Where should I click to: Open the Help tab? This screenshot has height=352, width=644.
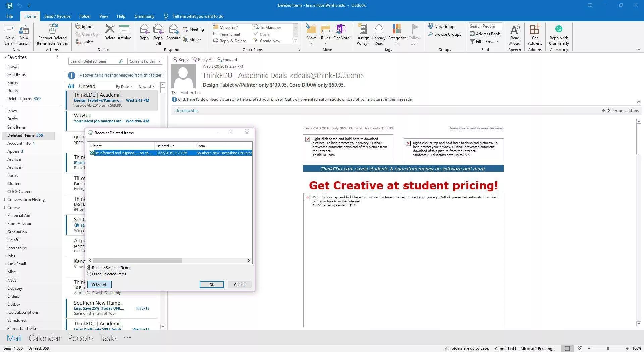point(121,16)
